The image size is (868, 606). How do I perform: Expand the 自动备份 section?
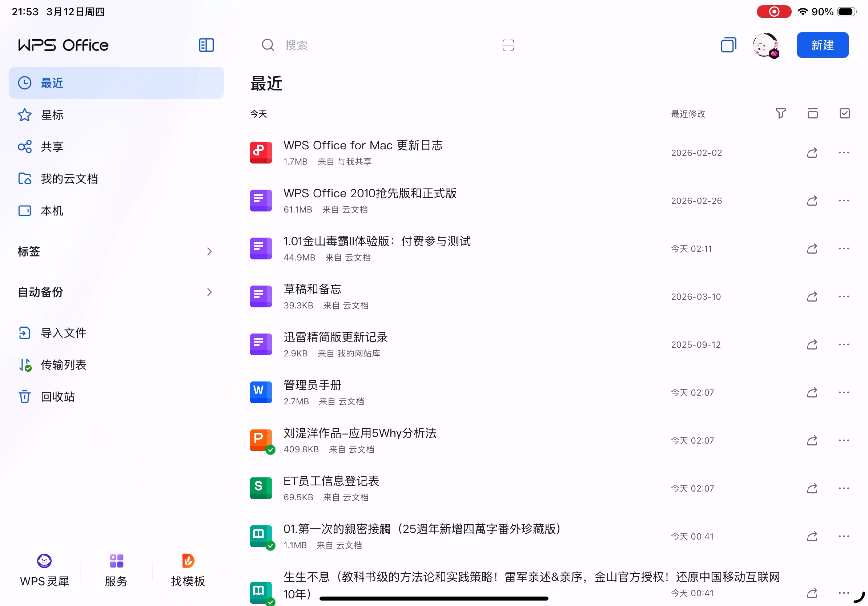pyautogui.click(x=209, y=292)
